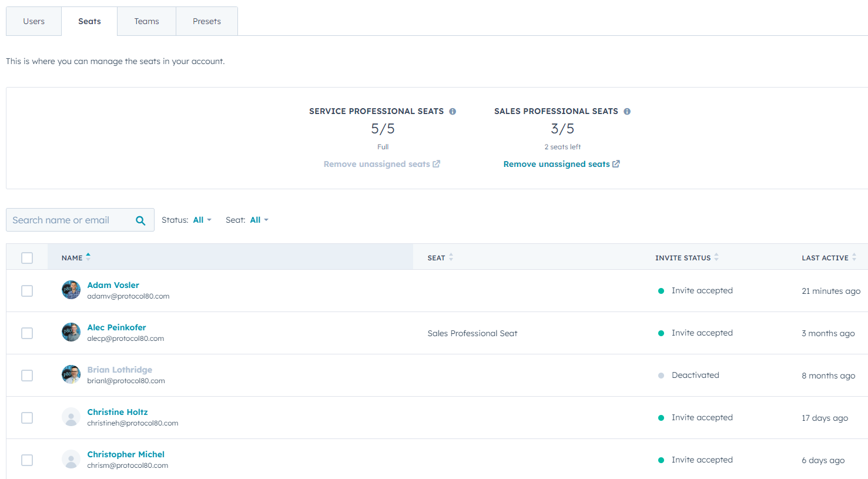
Task: Click the search magnifier icon
Action: [140, 219]
